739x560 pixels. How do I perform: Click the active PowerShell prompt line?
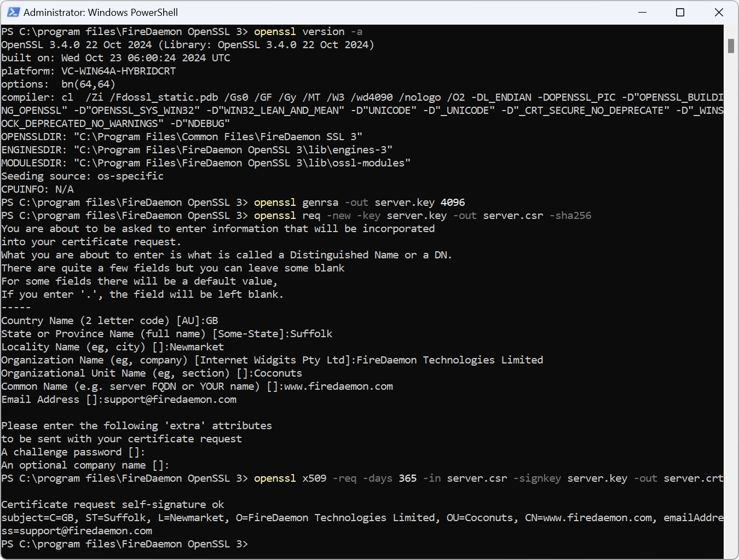(x=125, y=544)
